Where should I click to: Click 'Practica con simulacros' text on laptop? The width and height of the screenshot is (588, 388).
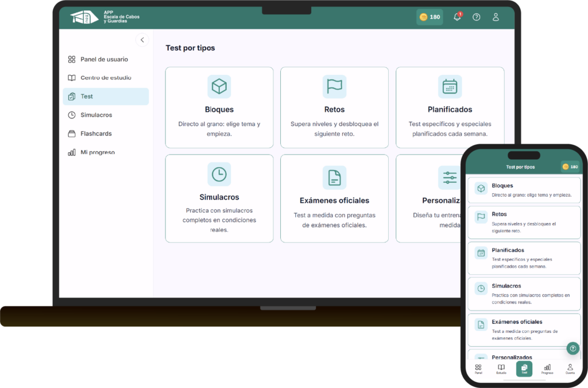pos(219,220)
